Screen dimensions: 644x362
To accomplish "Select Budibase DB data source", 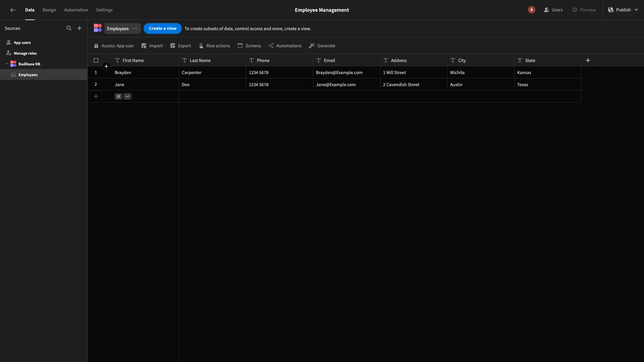I will coord(44,64).
